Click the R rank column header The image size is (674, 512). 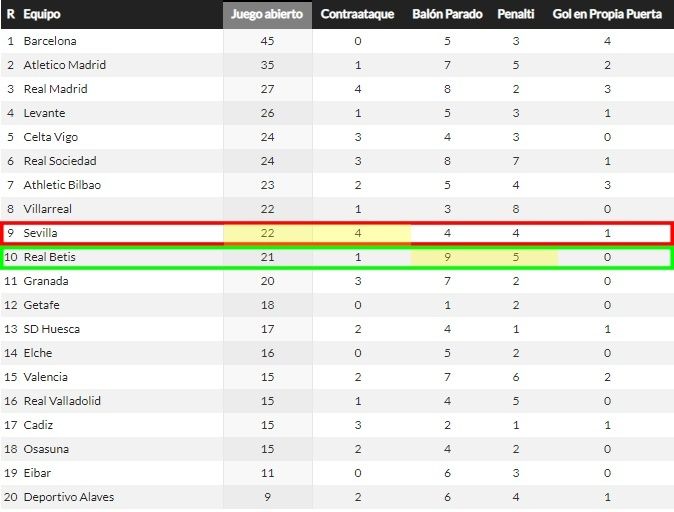coord(10,15)
